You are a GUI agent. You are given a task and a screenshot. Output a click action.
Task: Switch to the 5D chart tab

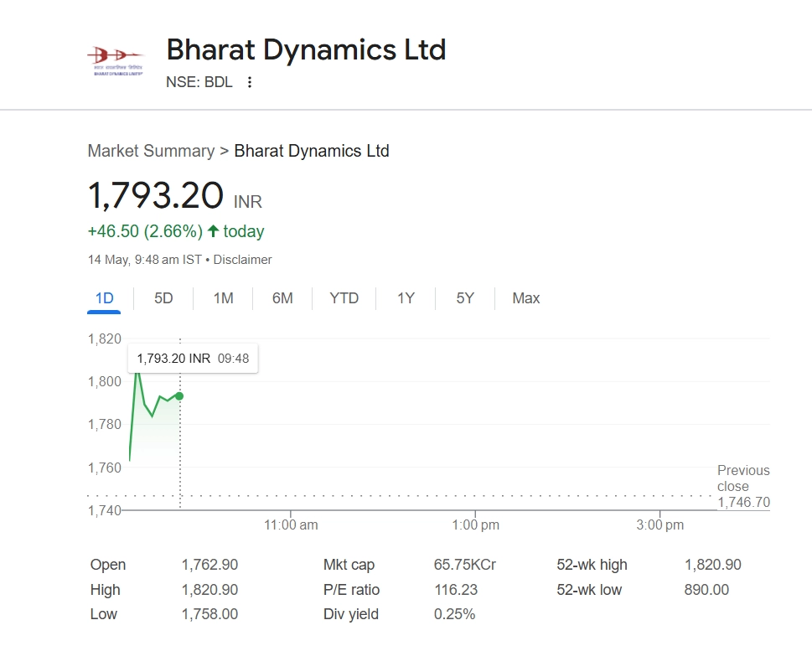tap(163, 298)
